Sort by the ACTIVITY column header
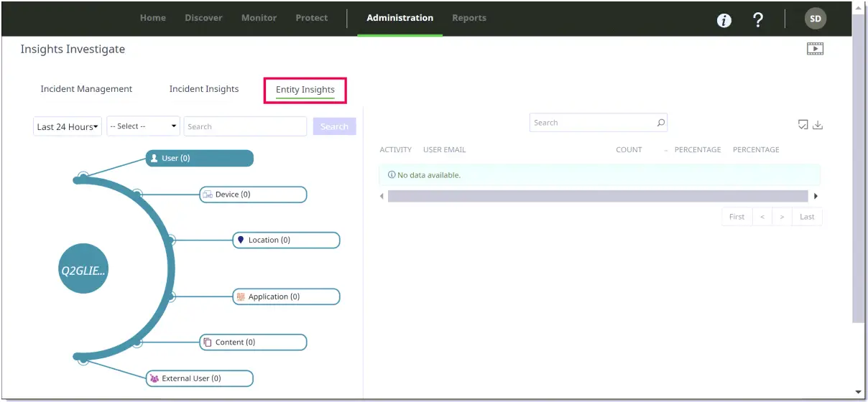This screenshot has height=402, width=868. (x=396, y=150)
